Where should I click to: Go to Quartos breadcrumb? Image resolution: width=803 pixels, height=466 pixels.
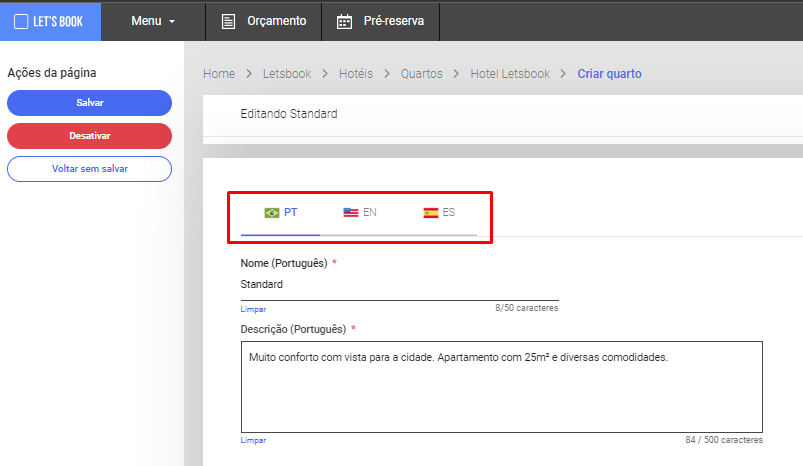421,74
